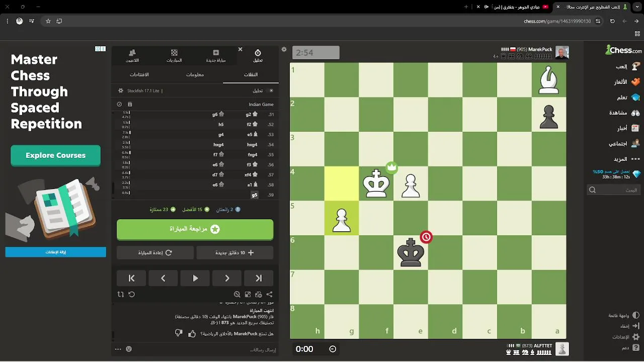Viewport: 644px width, 362px height.
Task: Open Support (دعم) in the sidebar
Action: point(630,348)
